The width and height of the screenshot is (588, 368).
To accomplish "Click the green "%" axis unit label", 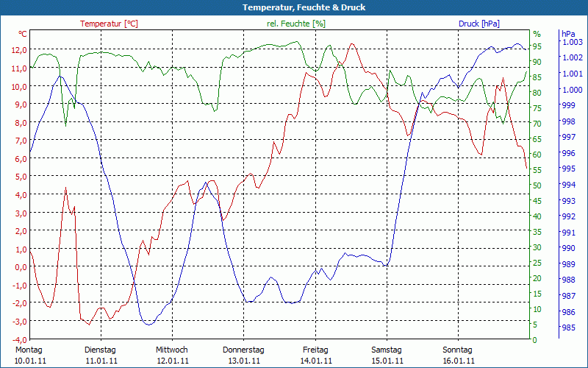I will tap(537, 34).
